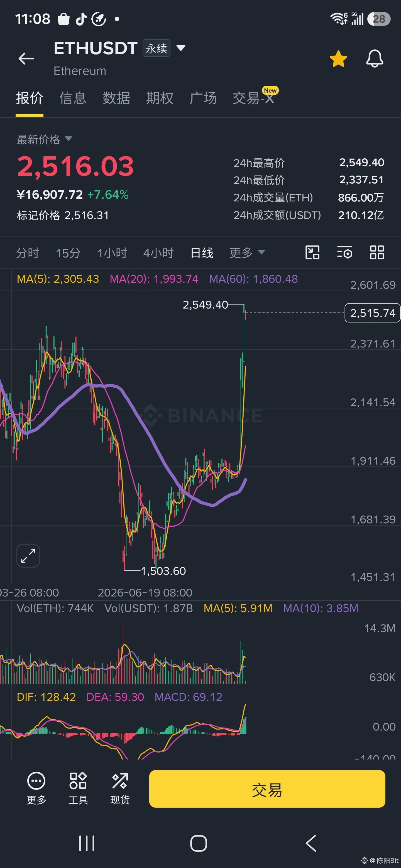
Task: Tap the MA(60): 1,860.48 indicator label
Action: tap(253, 279)
